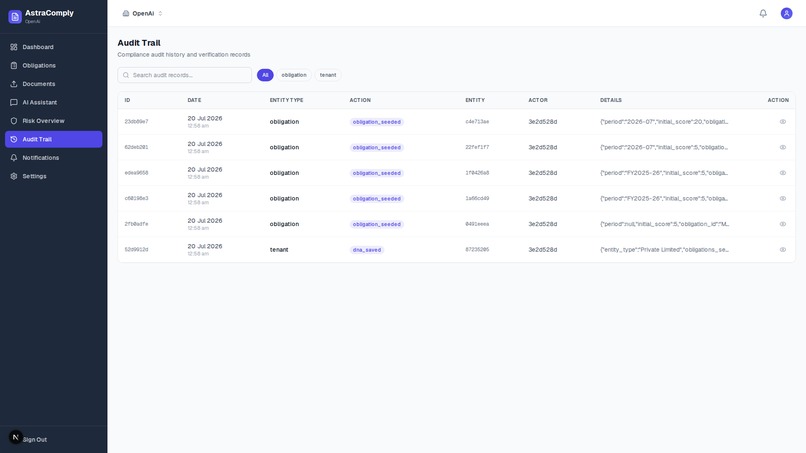Click obligation_seeded badge in row 23db89e7
806x453 pixels.
click(x=377, y=122)
